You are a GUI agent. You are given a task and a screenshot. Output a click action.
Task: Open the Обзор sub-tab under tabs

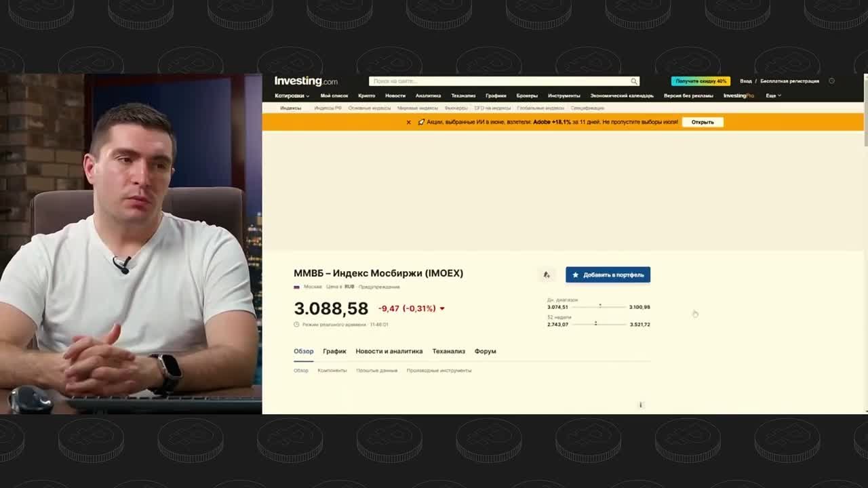pos(301,371)
